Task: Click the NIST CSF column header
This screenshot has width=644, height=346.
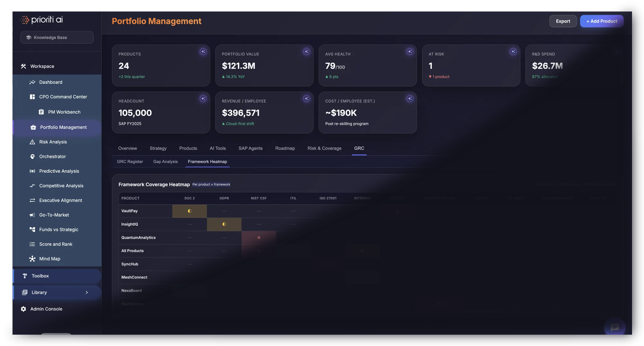Action: [259, 198]
